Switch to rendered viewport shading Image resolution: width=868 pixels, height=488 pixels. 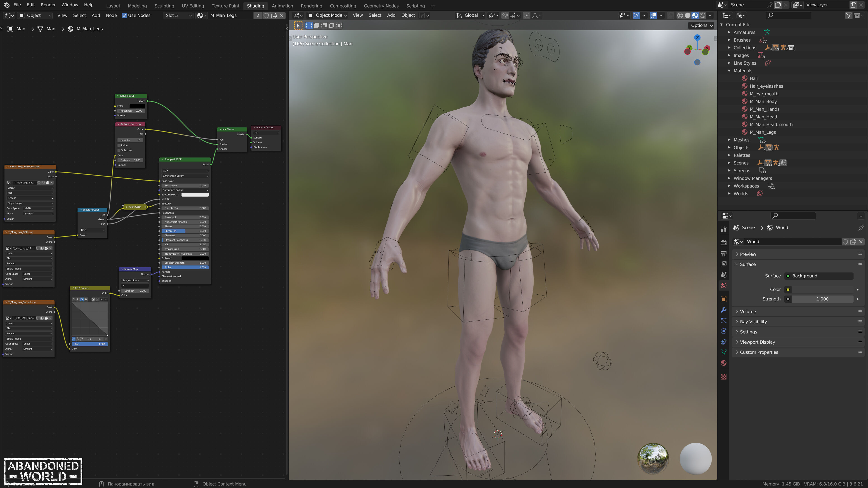pos(703,16)
